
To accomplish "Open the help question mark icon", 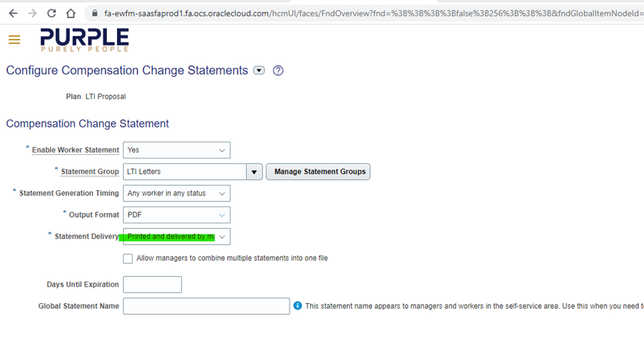I will click(278, 71).
